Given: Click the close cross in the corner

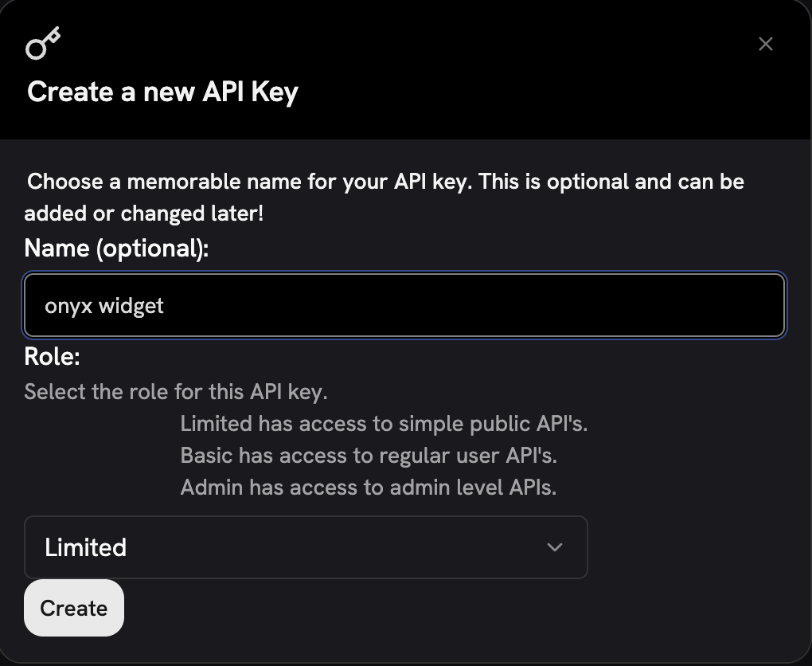Looking at the screenshot, I should pyautogui.click(x=765, y=44).
